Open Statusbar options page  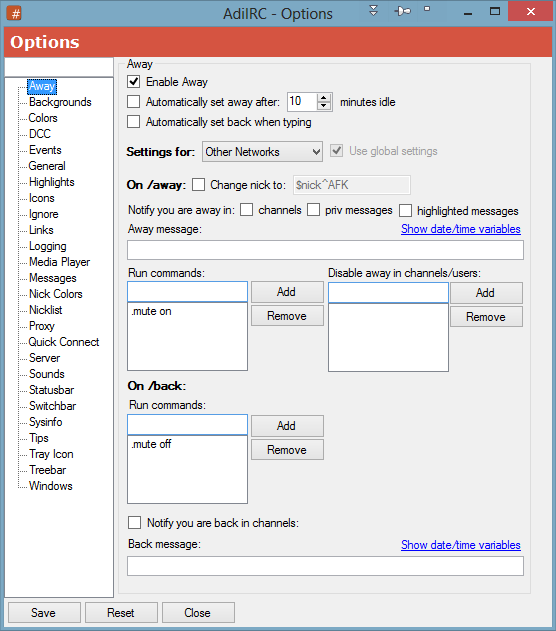click(51, 390)
